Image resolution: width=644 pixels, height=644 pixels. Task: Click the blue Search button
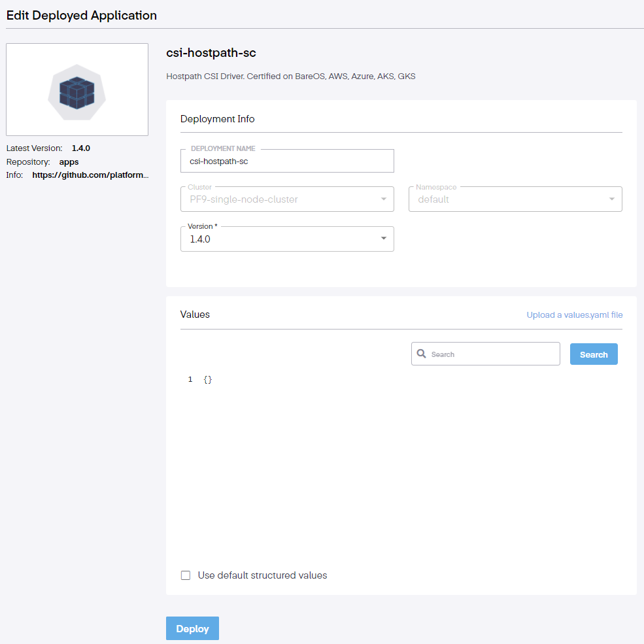(x=594, y=354)
